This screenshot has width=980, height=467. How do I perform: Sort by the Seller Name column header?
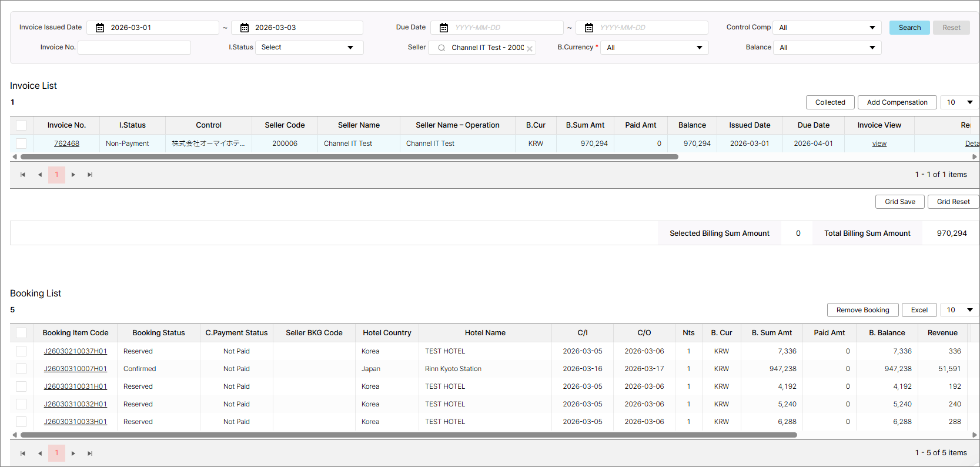(x=359, y=125)
